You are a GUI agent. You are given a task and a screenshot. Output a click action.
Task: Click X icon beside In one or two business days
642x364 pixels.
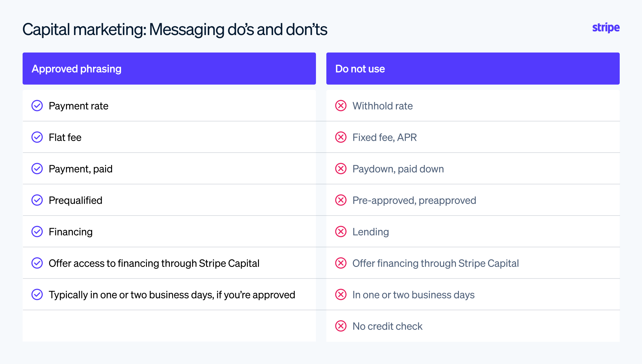[341, 295]
